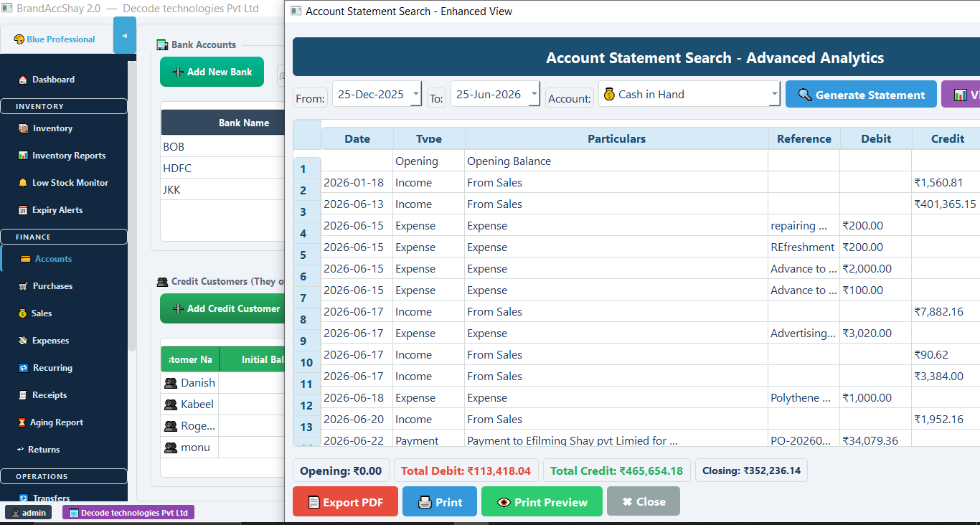Click the Returns arrow icon
This screenshot has width=980, height=525.
[x=21, y=450]
